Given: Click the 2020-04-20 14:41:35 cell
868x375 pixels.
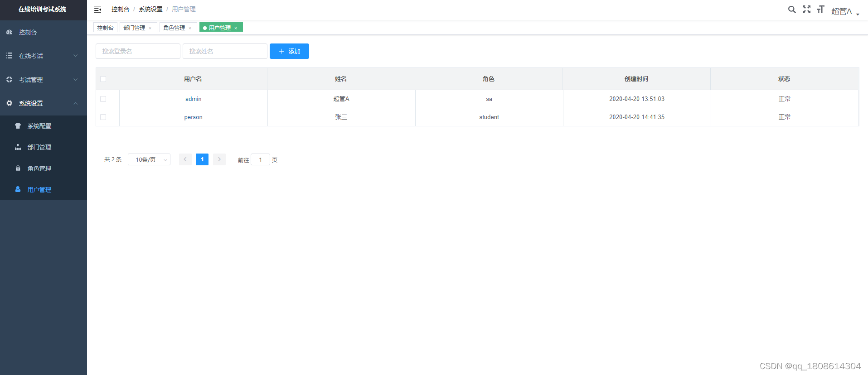Looking at the screenshot, I should 637,117.
